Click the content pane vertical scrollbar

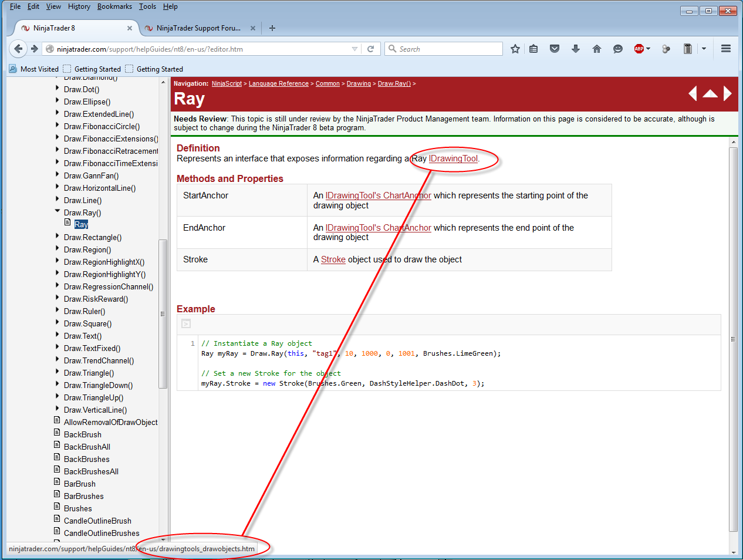[x=733, y=339]
